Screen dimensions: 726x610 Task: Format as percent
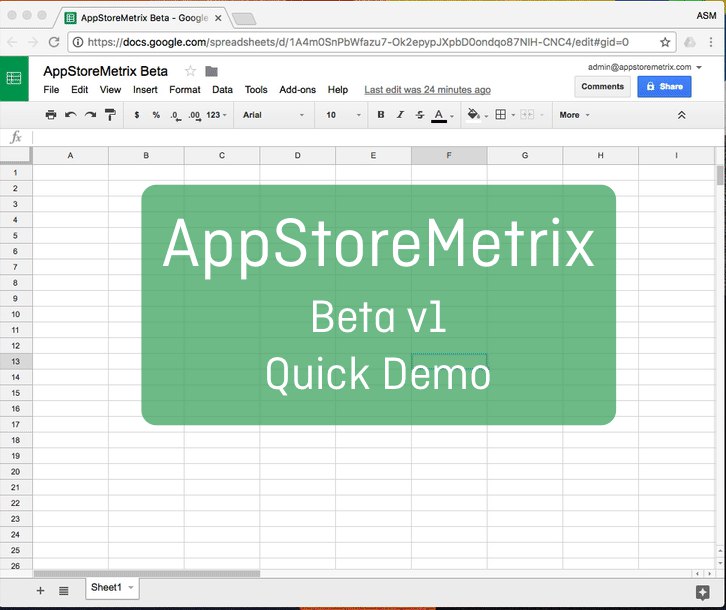(x=156, y=115)
